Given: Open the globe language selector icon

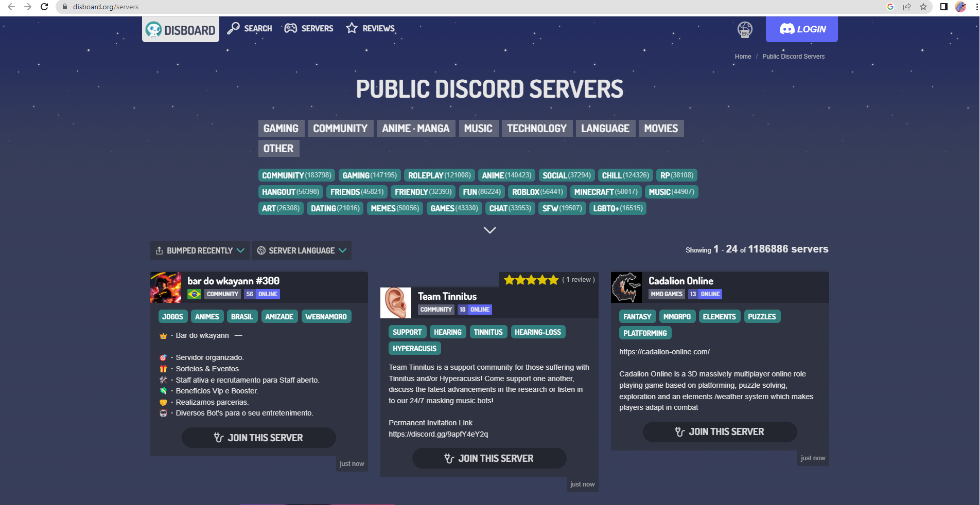Looking at the screenshot, I should click(745, 29).
